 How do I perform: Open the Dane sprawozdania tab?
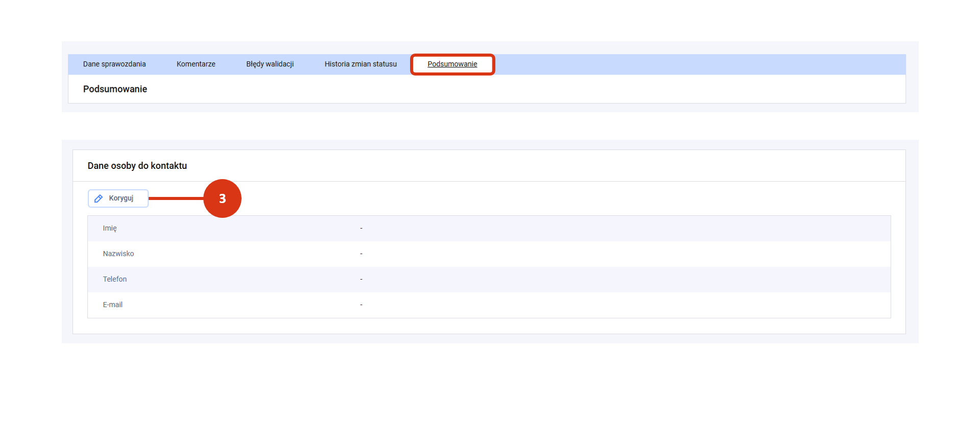[x=114, y=64]
